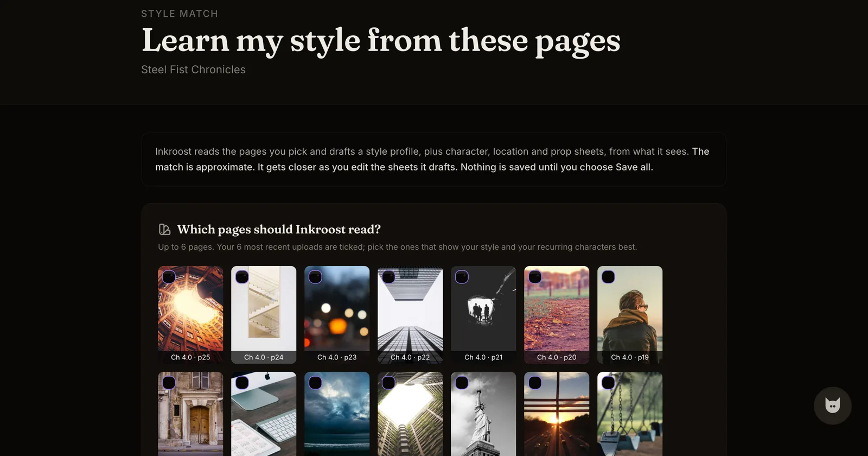
Task: Click the 'Steel Fist Chronicles' project name
Action: tap(193, 69)
